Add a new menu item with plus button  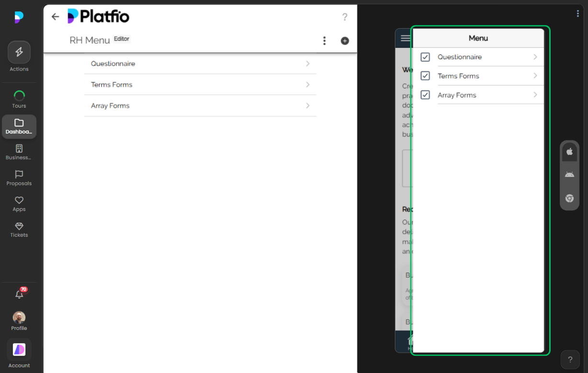tap(345, 41)
